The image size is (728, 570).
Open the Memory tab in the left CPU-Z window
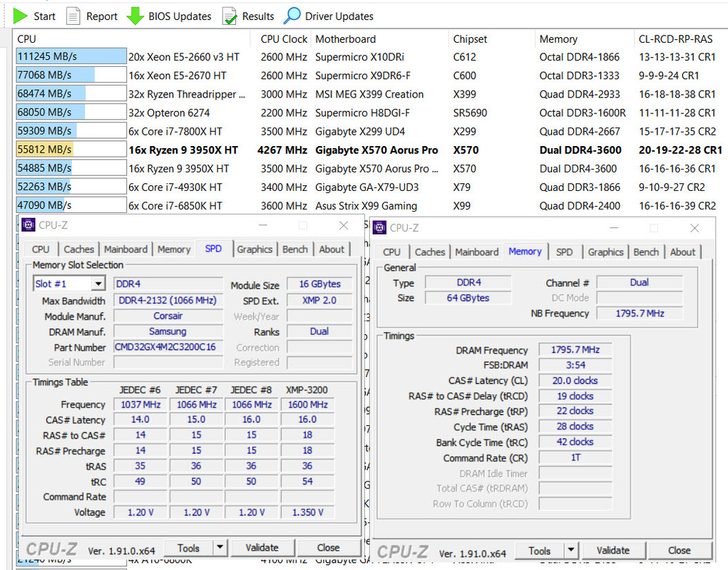tap(174, 249)
